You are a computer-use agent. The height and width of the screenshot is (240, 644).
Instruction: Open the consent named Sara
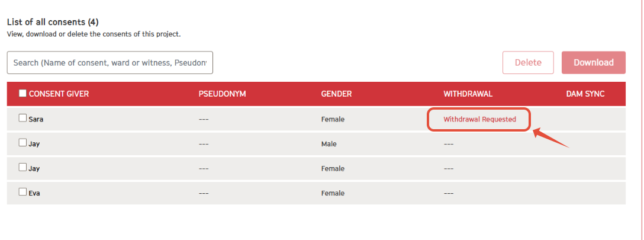click(x=36, y=119)
